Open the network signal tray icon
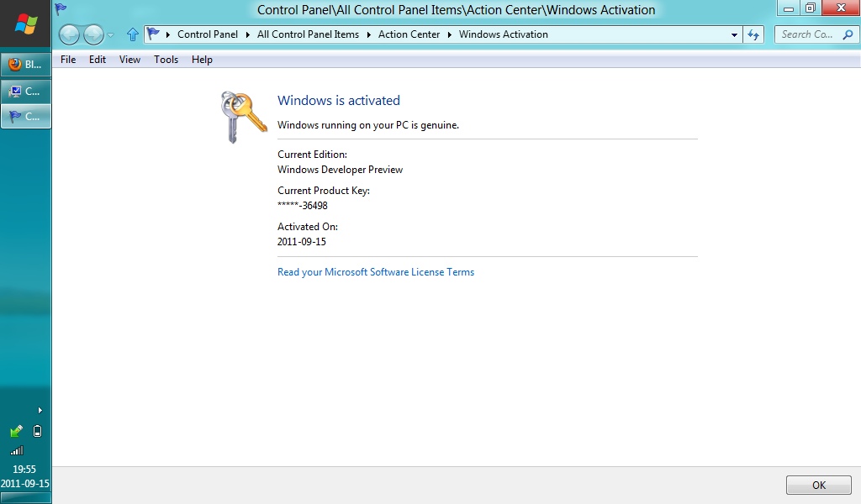Screen dimensions: 861x504 coord(17,451)
